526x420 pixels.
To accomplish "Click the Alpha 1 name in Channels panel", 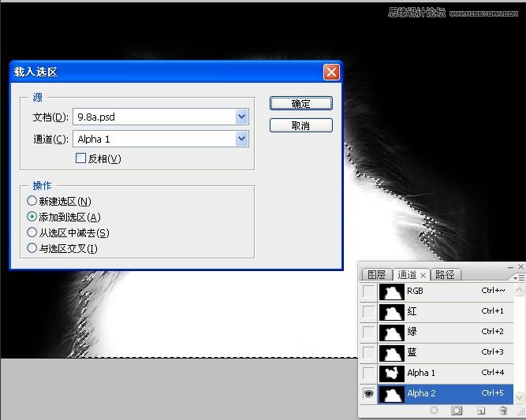I will tap(421, 373).
